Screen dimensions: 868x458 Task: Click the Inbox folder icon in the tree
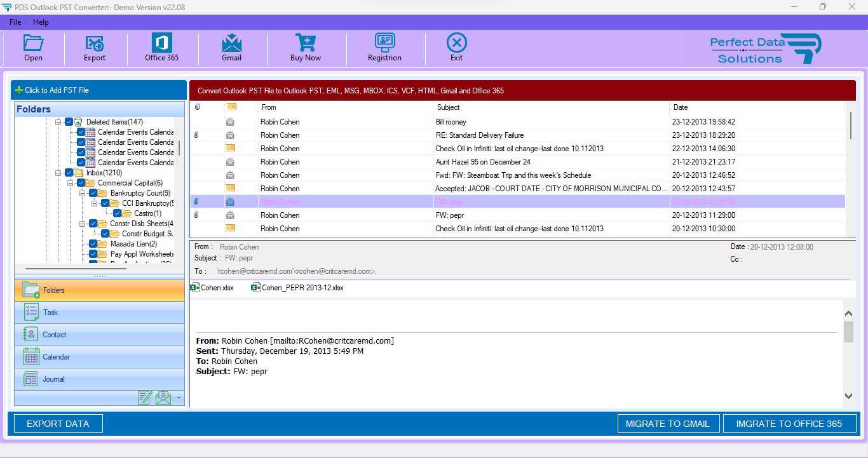click(x=79, y=173)
